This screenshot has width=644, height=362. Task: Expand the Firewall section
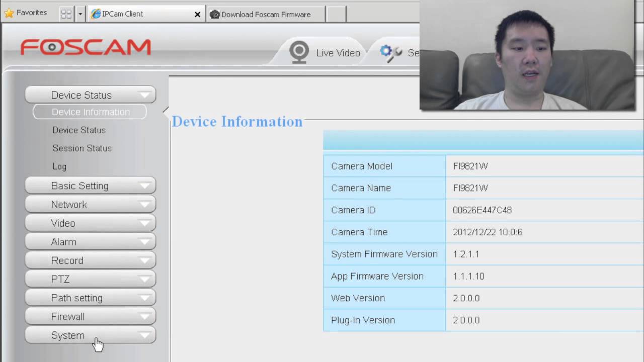91,316
